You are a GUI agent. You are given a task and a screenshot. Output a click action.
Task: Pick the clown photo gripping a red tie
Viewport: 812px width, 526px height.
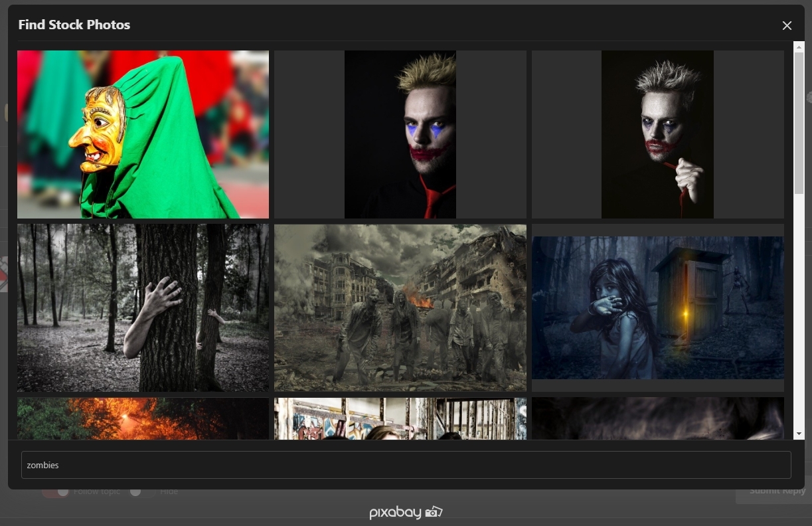pos(657,134)
